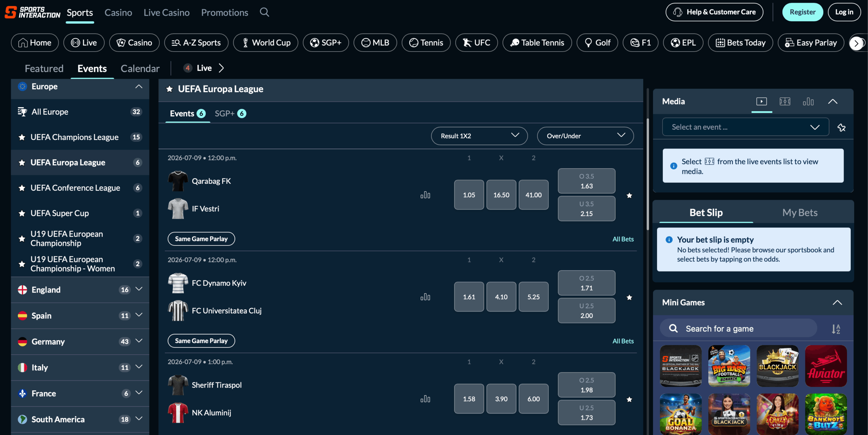Screen dimensions: 868x435
Task: Open statistics icon for Sheriff Tiraspol match
Action: pyautogui.click(x=425, y=399)
